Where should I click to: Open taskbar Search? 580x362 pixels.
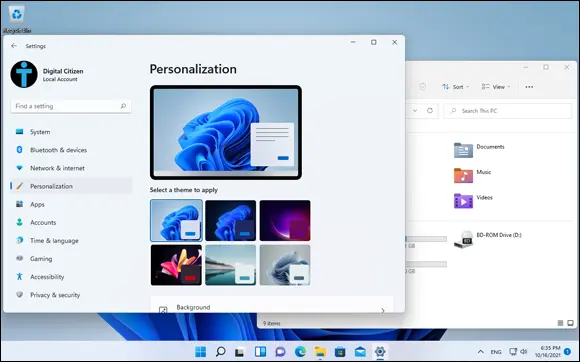(x=220, y=352)
